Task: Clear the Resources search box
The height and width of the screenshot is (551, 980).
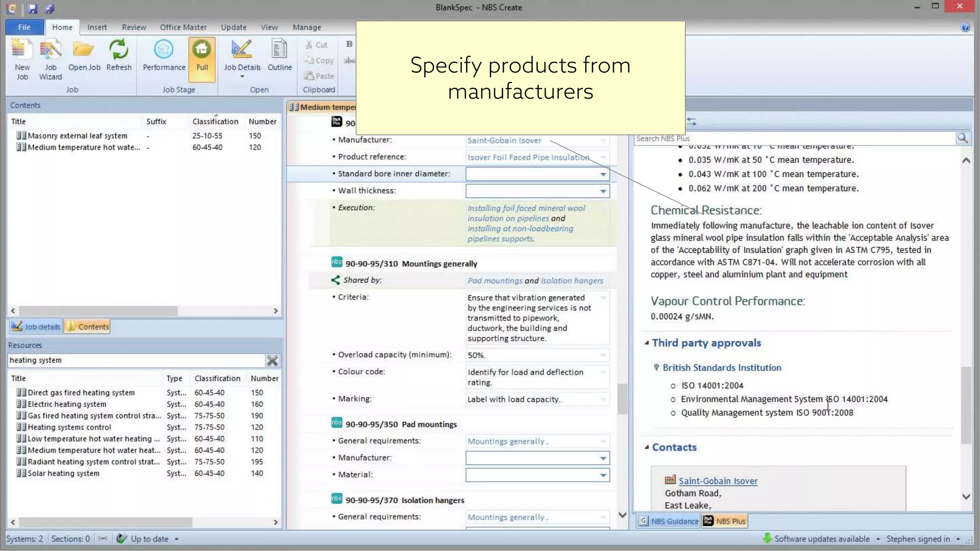Action: click(272, 360)
